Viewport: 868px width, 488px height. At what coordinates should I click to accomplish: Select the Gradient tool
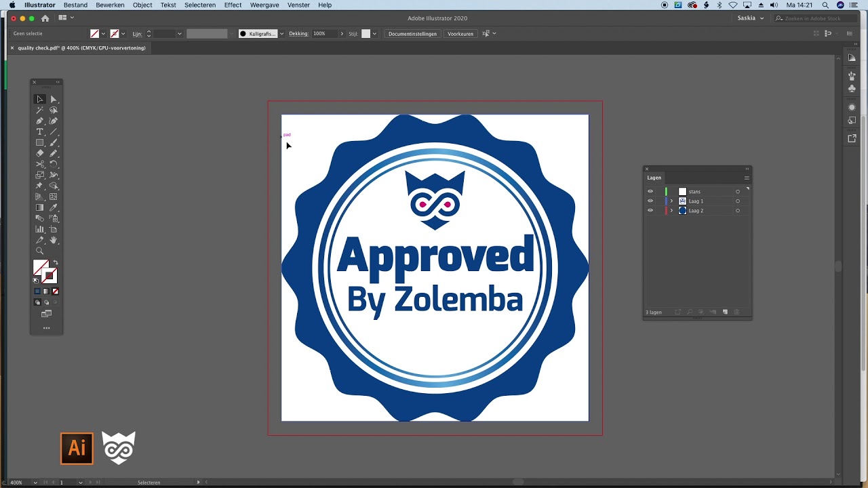pyautogui.click(x=40, y=207)
